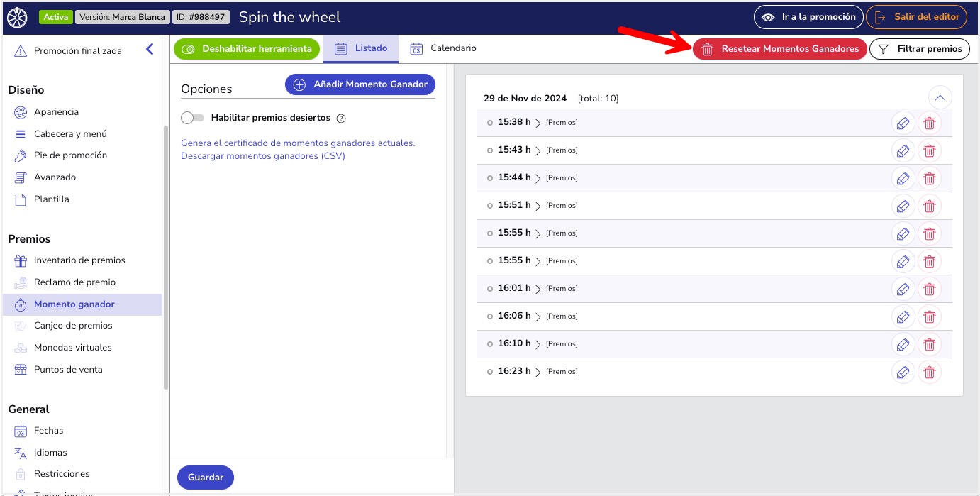Open Apariencia design settings
This screenshot has width=980, height=496.
point(56,112)
